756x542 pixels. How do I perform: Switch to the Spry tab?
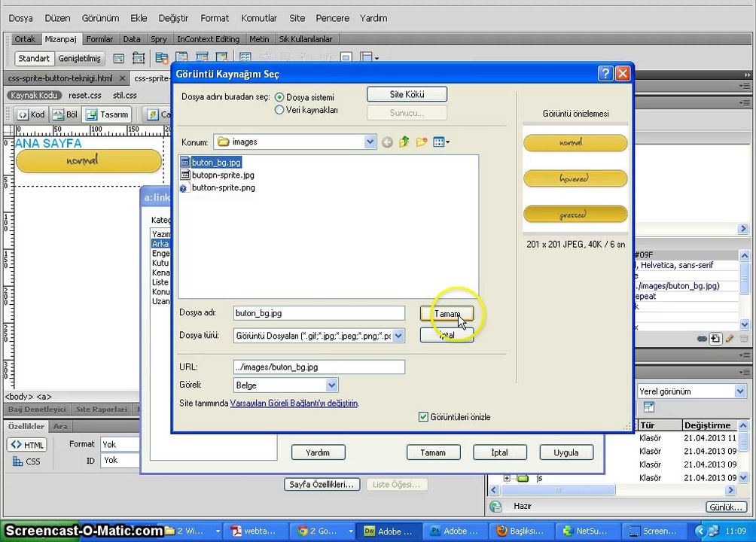(159, 39)
